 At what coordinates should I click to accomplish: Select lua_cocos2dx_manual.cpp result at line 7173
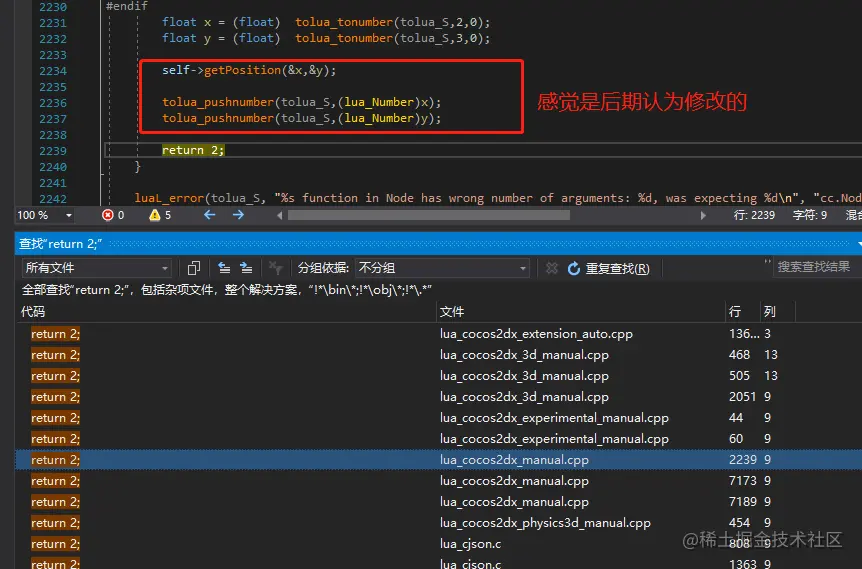pos(439,480)
